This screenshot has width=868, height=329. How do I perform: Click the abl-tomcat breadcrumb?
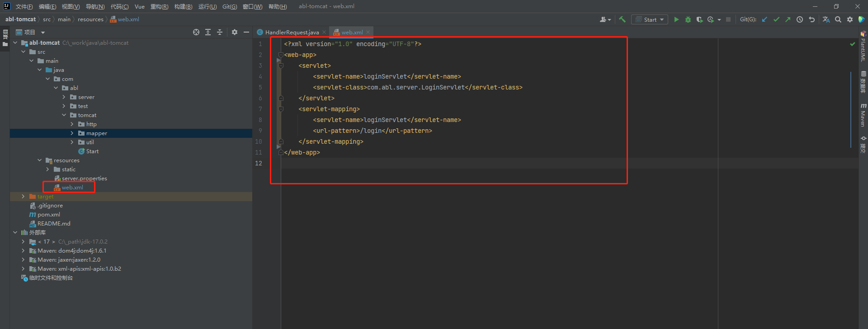click(x=20, y=19)
